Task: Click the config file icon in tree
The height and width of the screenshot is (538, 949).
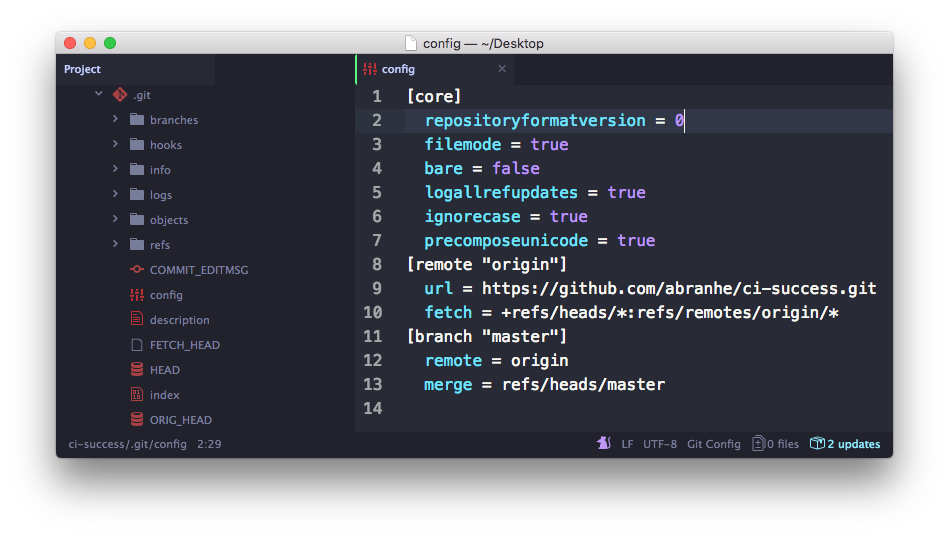Action: pyautogui.click(x=137, y=295)
